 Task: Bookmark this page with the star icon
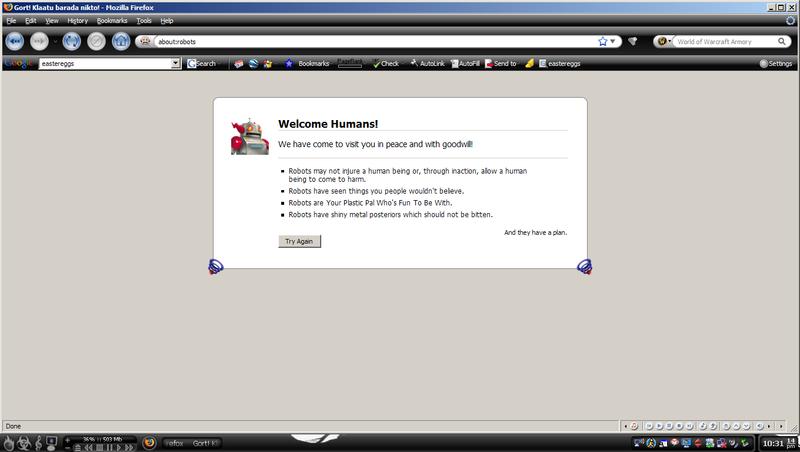coord(603,42)
